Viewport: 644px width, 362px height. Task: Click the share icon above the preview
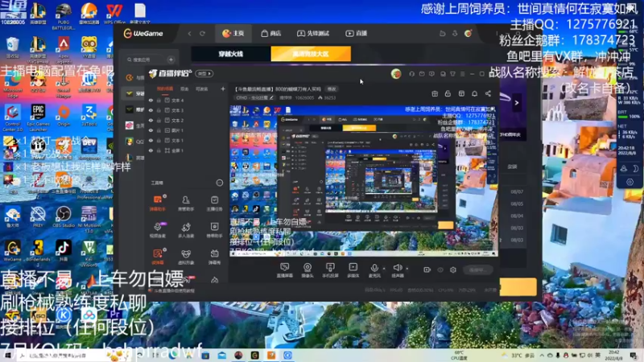(x=488, y=93)
